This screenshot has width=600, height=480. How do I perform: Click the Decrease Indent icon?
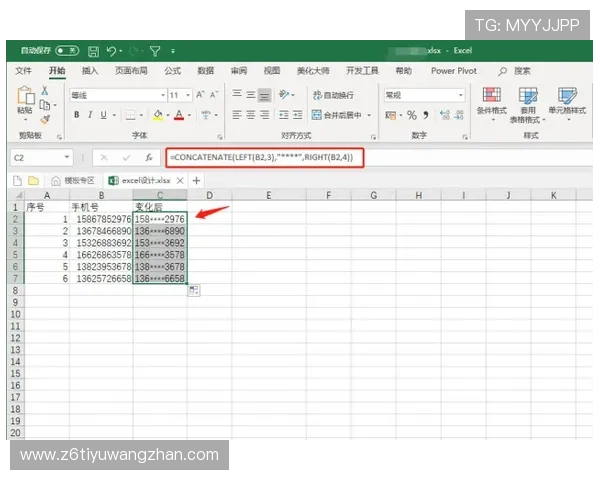click(284, 114)
